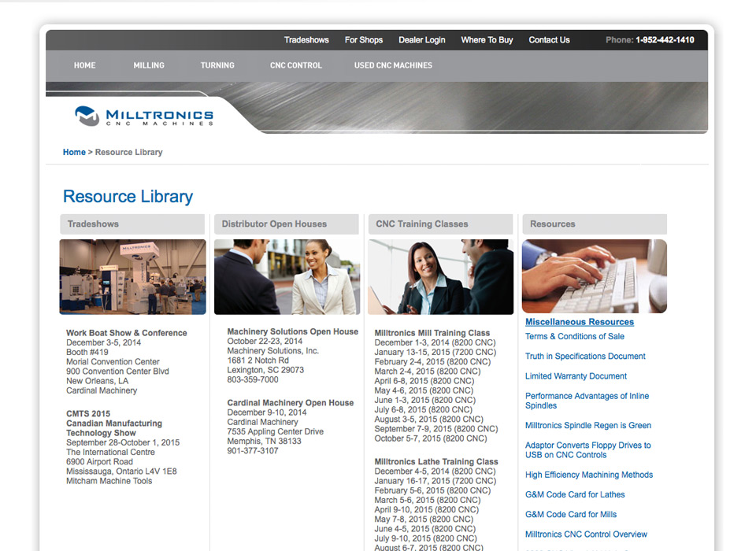The image size is (756, 551).
Task: Click the Home breadcrumb link
Action: 74,153
